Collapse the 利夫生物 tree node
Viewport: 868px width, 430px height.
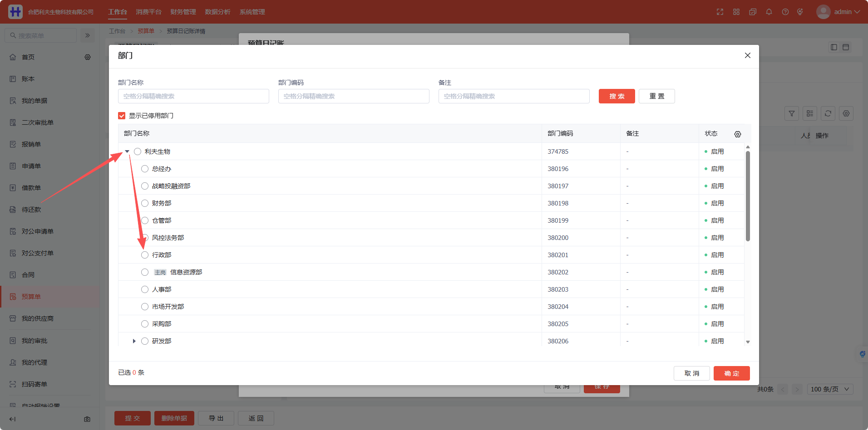click(127, 151)
